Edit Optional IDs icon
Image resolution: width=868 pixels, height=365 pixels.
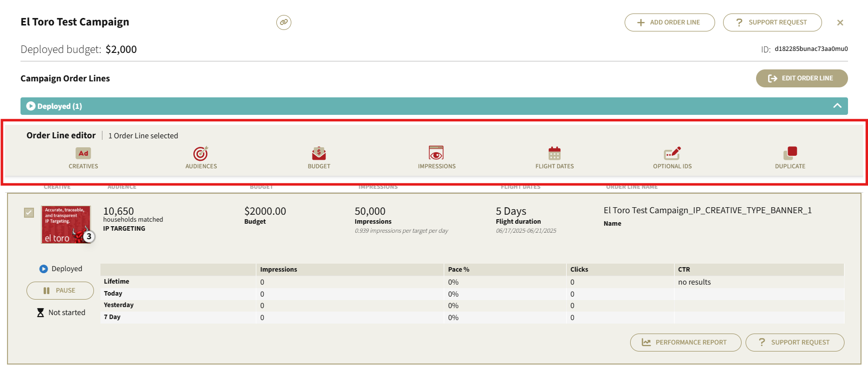click(x=672, y=153)
